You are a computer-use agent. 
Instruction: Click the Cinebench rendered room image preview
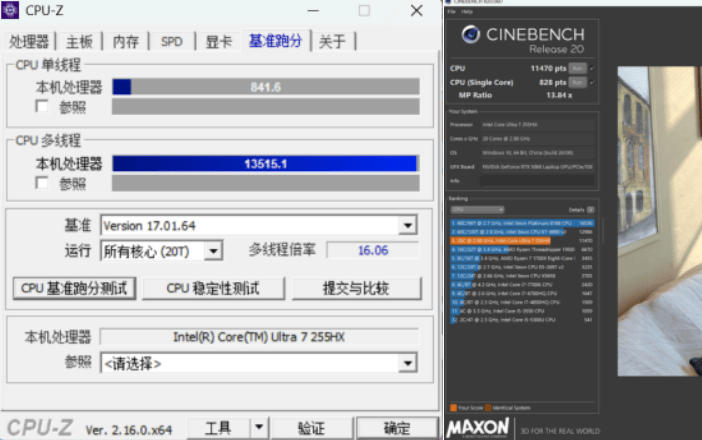(659, 221)
